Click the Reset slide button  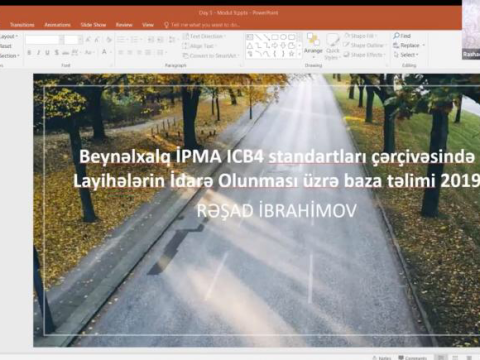6,46
